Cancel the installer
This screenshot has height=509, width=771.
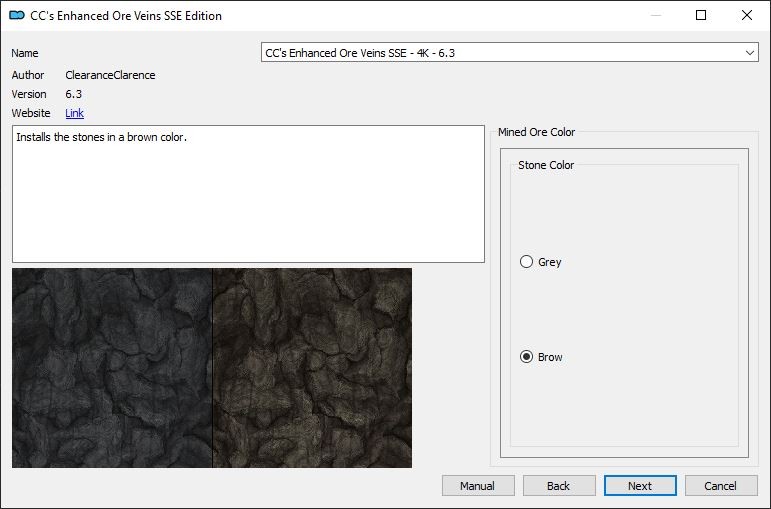(x=721, y=486)
